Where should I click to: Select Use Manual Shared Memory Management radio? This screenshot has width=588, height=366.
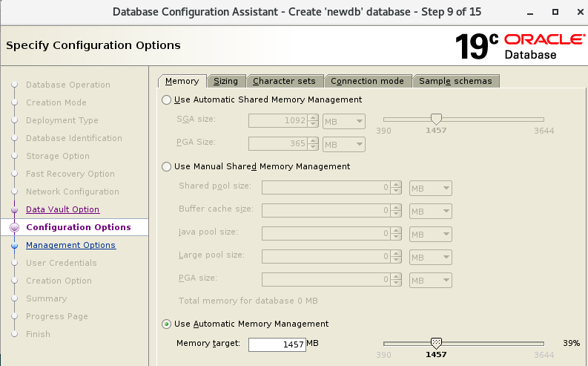coord(167,167)
